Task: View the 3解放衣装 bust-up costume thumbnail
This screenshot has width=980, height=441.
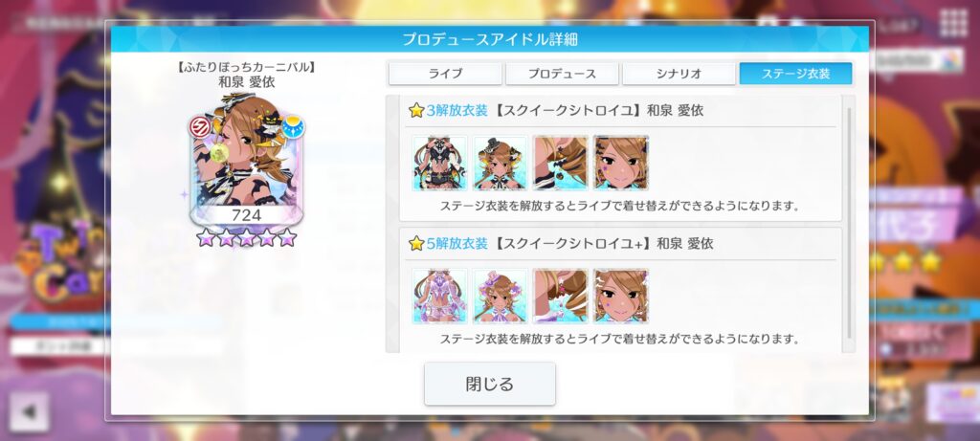Action: tap(500, 163)
